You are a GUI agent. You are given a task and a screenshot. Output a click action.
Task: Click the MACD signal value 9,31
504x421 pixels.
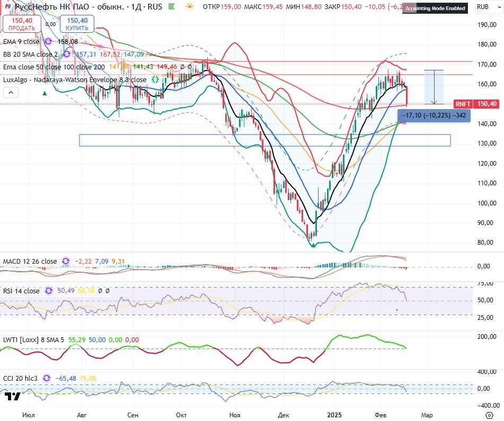pyautogui.click(x=118, y=262)
